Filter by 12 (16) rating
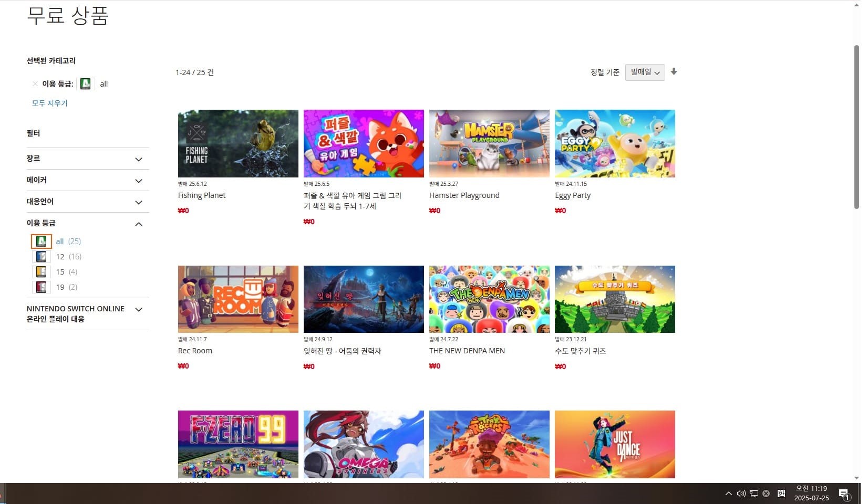Viewport: 868px width, 504px height. pos(69,257)
